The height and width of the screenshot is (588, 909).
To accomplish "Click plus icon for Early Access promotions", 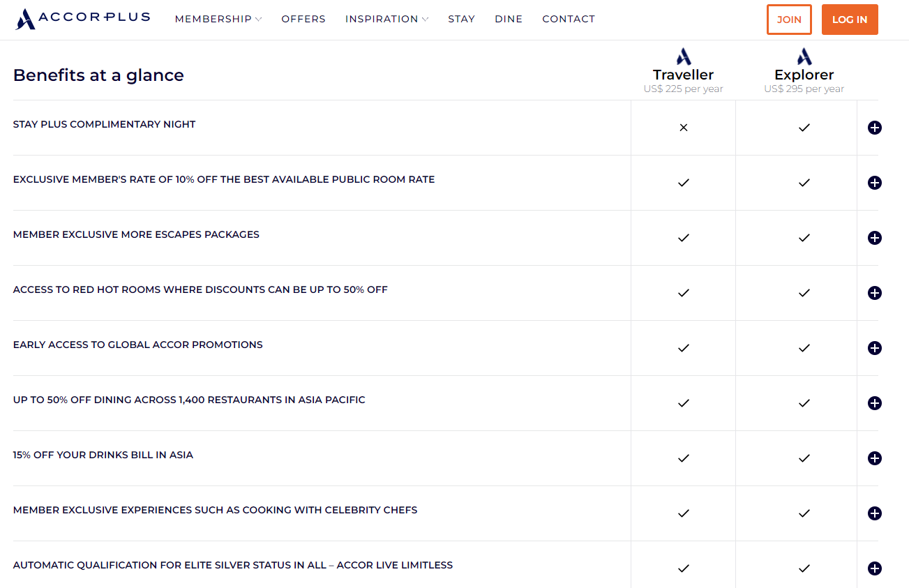I will [x=874, y=348].
